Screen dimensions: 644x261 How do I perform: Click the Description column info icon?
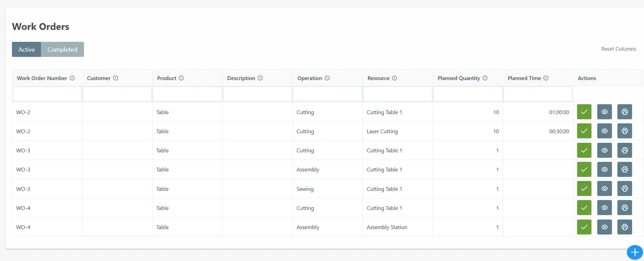(260, 78)
